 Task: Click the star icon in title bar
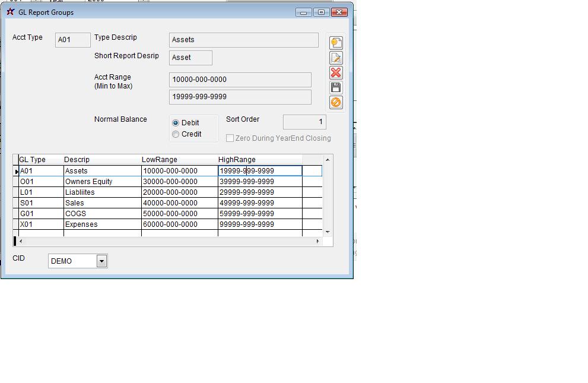[x=10, y=12]
